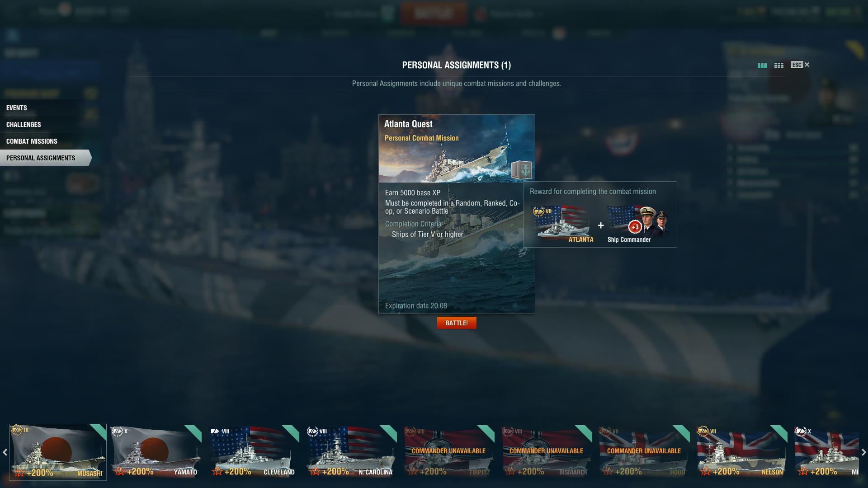Click the red BATTLE! button under mission
This screenshot has height=488, width=868.
pos(457,323)
